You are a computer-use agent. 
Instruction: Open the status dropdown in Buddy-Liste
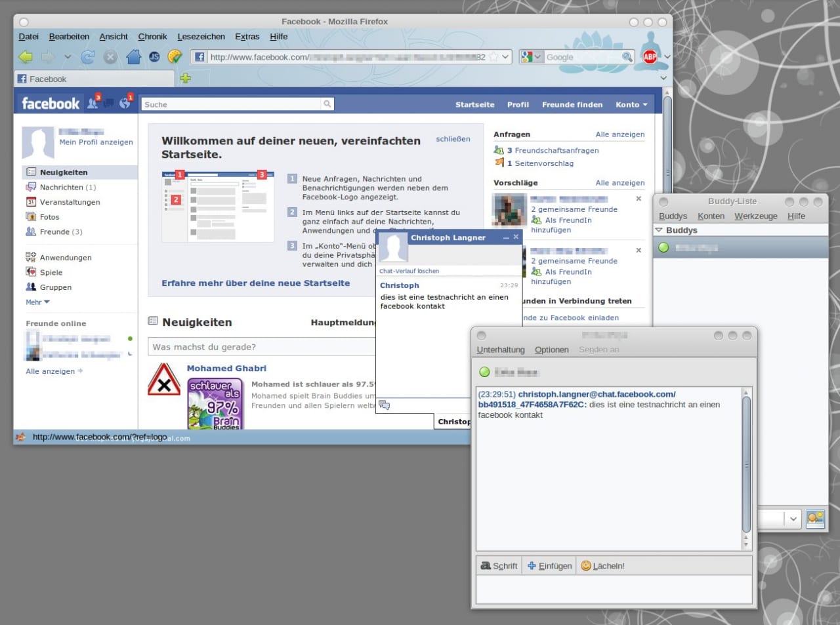(793, 519)
